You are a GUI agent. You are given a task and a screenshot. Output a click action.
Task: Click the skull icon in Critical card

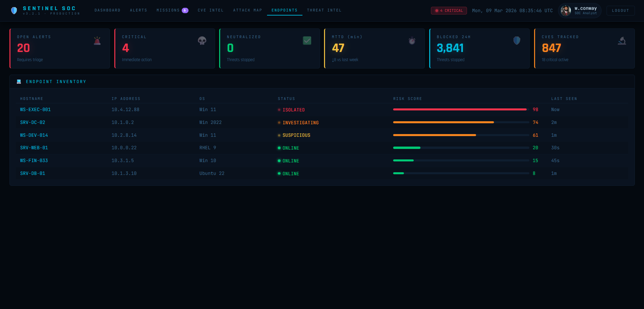click(202, 41)
